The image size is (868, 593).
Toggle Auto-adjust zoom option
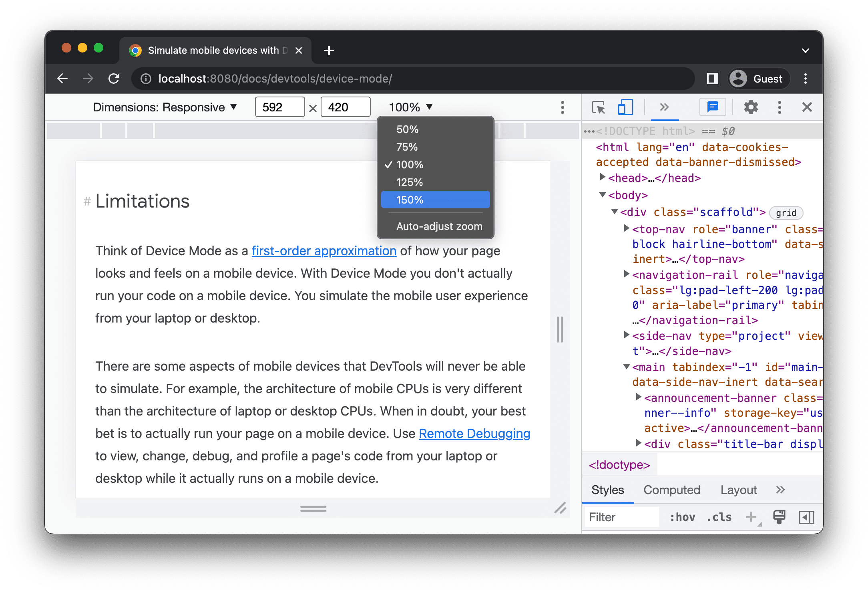click(x=438, y=226)
